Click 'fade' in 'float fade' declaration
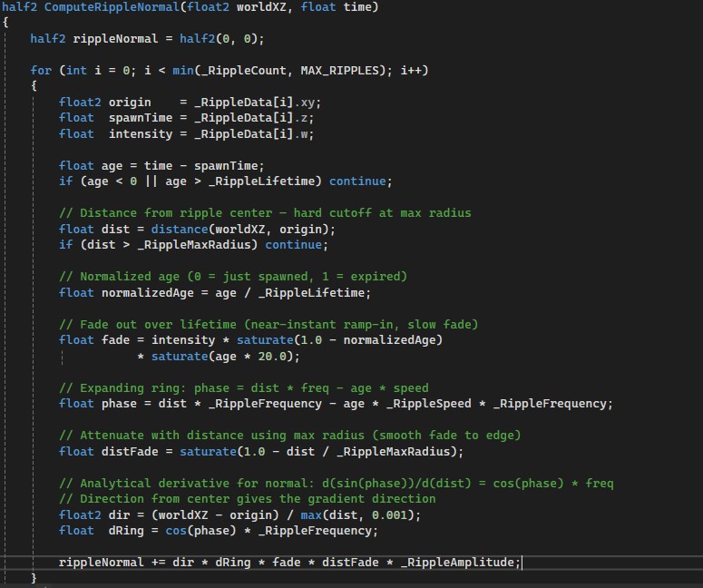703x588 pixels. pos(116,340)
